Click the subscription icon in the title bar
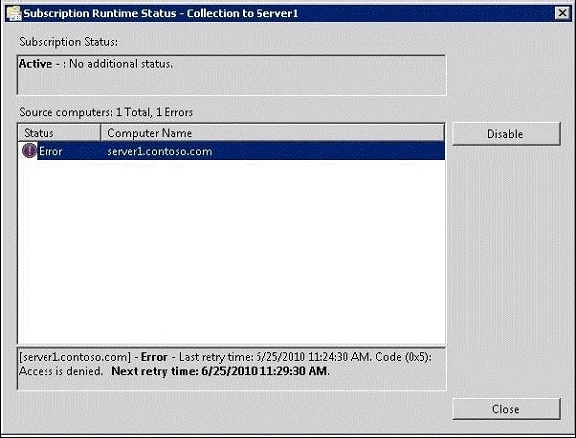576x438 pixels. point(14,13)
